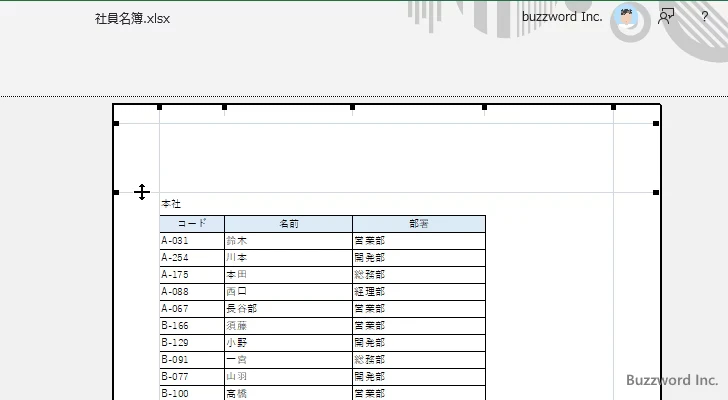728x400 pixels.
Task: Select the header margin handle on right edge
Action: tap(656, 123)
